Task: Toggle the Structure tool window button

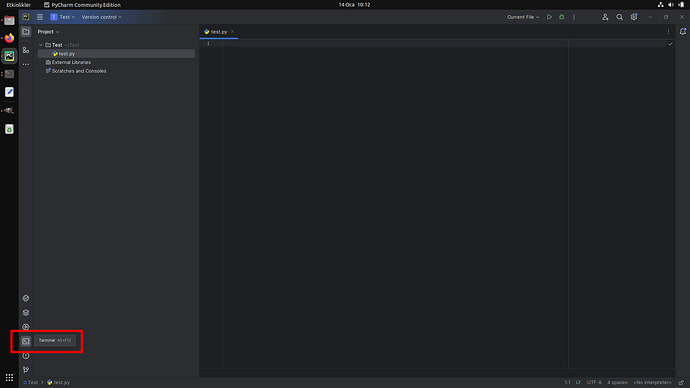Action: coord(26,50)
